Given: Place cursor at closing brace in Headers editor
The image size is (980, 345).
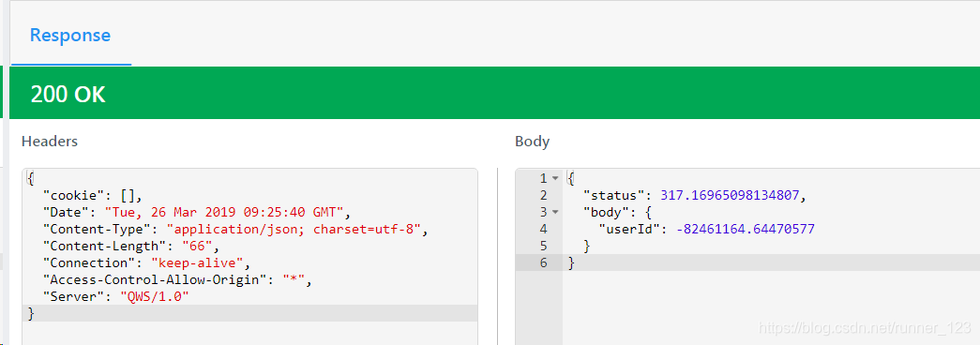Looking at the screenshot, I should pos(31,313).
